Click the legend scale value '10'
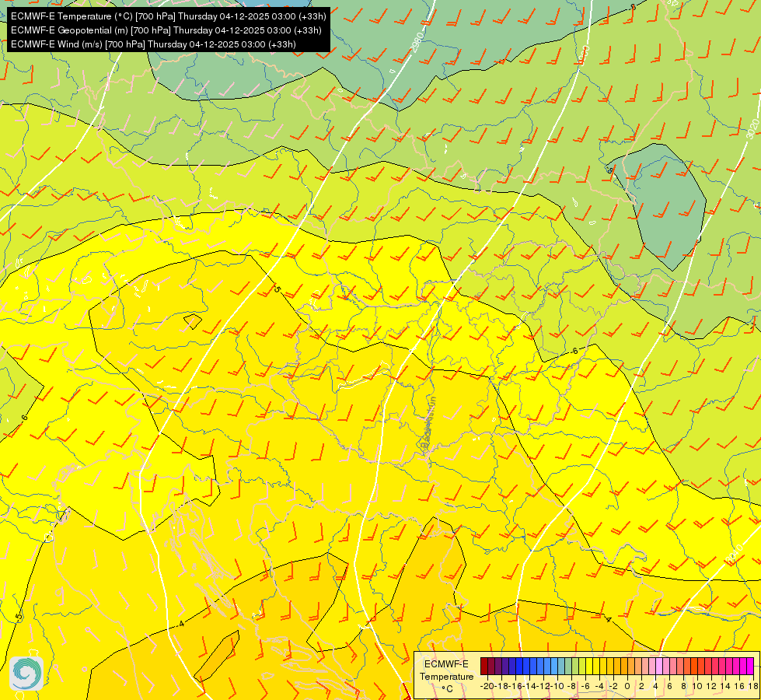The width and height of the screenshot is (761, 700). coord(697,686)
